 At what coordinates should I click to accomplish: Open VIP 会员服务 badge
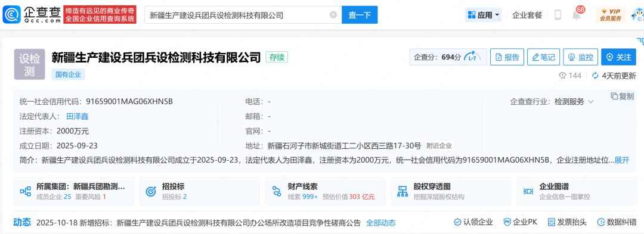click(x=611, y=15)
